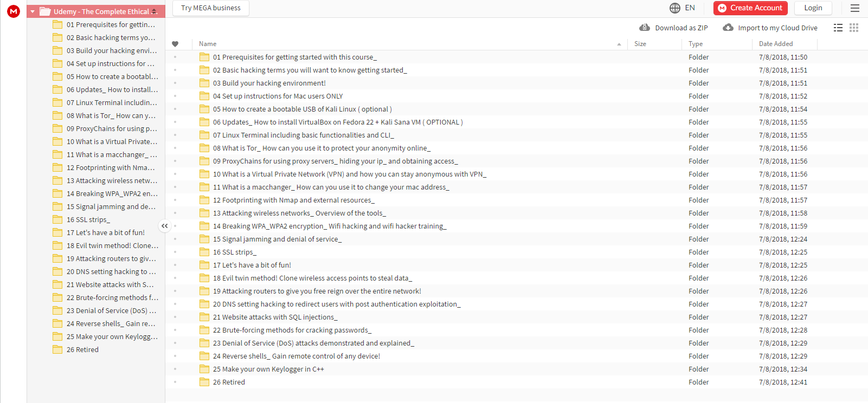Select row 11 What is a macchanger

tap(517, 187)
